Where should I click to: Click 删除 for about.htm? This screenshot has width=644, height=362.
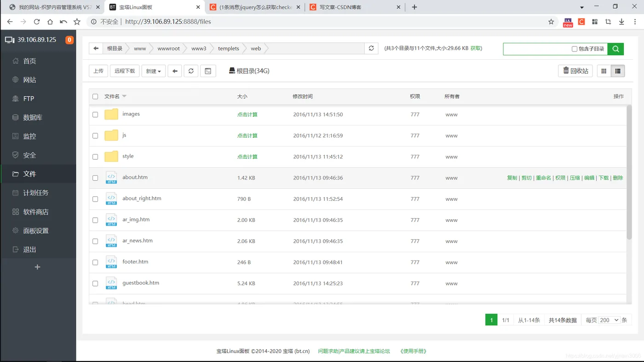(x=618, y=178)
